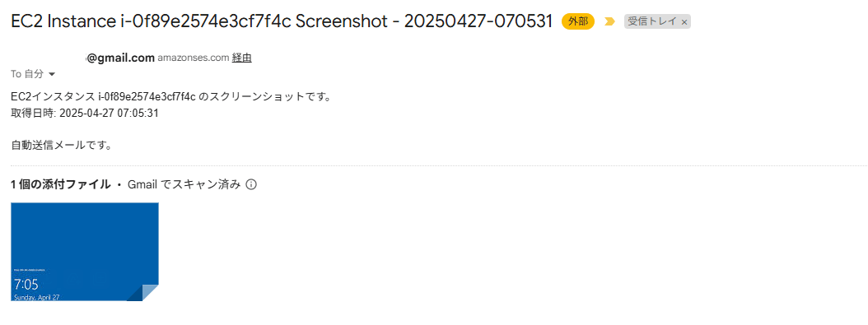The width and height of the screenshot is (868, 325).
Task: Click the sender address ending @gmail.com
Action: (120, 58)
